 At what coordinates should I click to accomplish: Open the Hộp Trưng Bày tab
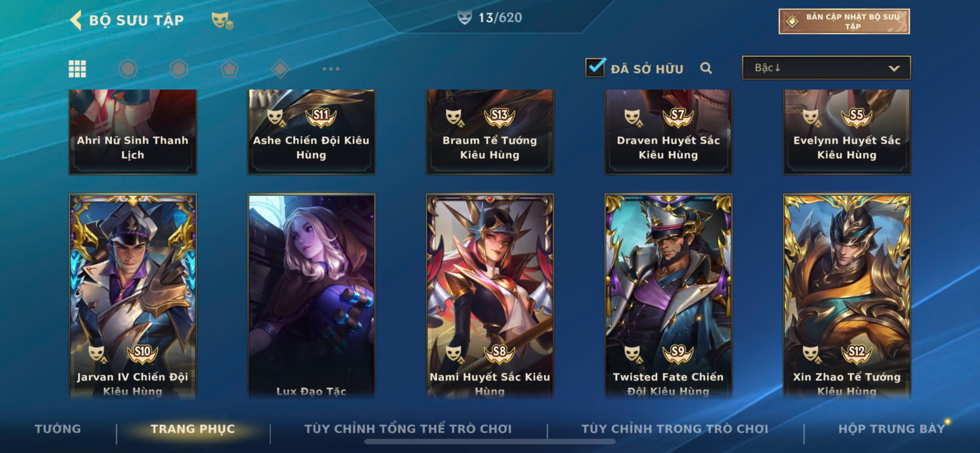[x=891, y=429]
